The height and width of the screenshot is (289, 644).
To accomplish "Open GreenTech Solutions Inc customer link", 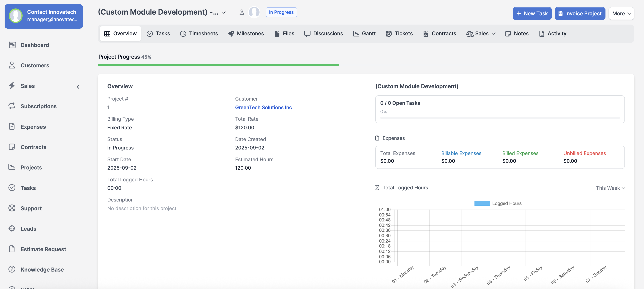I will (263, 107).
